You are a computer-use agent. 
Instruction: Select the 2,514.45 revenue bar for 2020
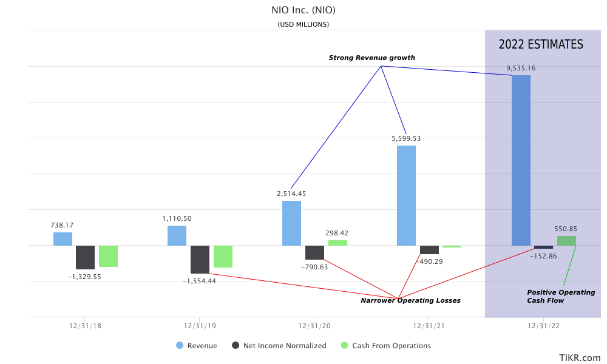click(x=291, y=223)
